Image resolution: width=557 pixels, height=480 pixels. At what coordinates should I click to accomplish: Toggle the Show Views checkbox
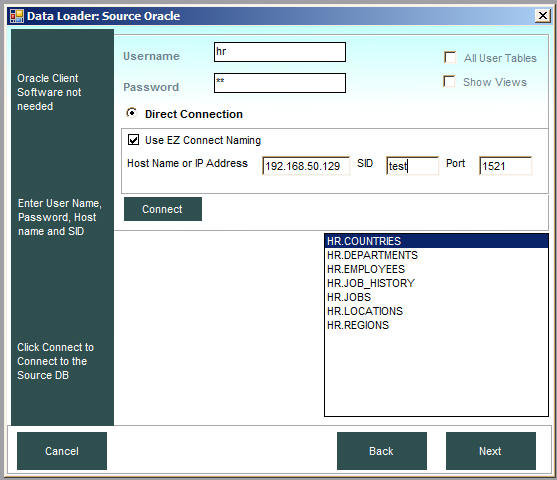tap(449, 81)
